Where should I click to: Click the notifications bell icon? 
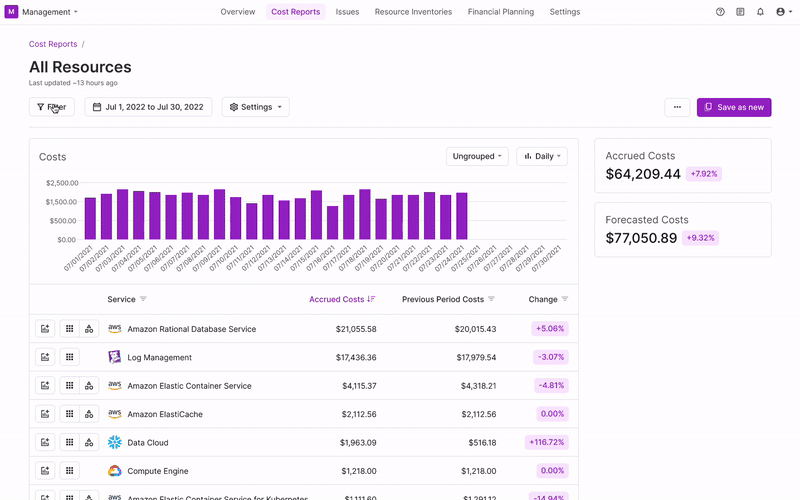point(760,12)
